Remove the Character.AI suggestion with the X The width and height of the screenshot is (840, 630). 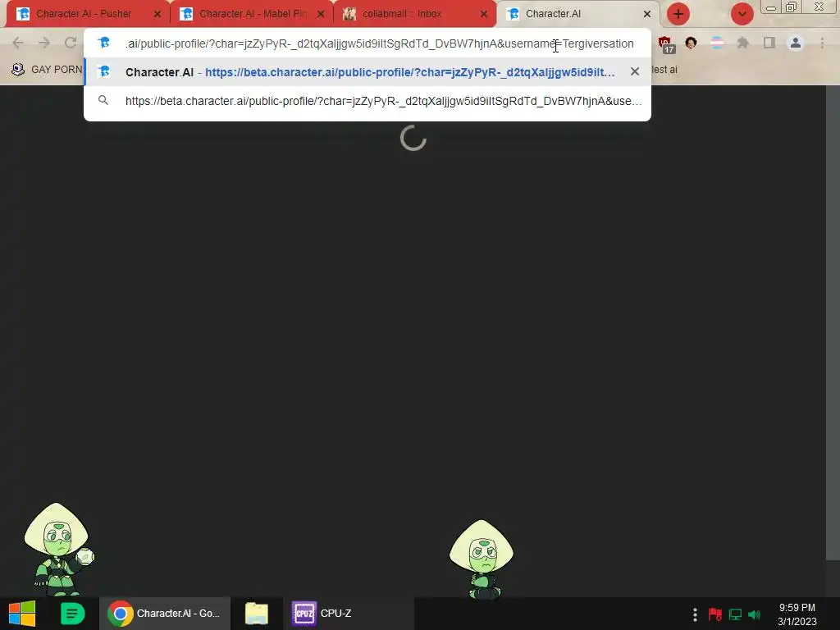pyautogui.click(x=635, y=72)
